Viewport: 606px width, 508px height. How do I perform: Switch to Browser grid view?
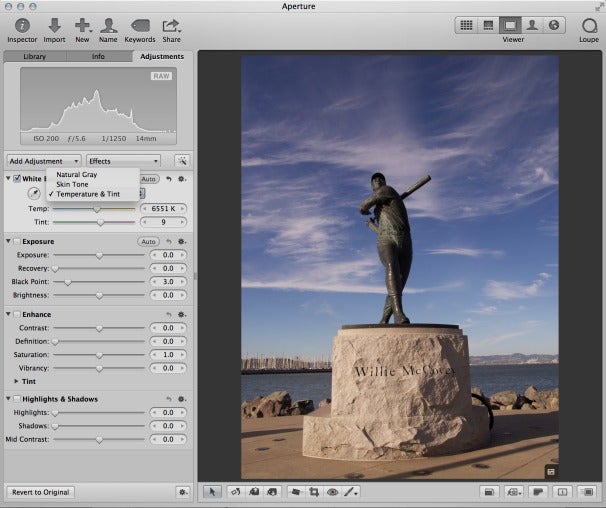(466, 26)
